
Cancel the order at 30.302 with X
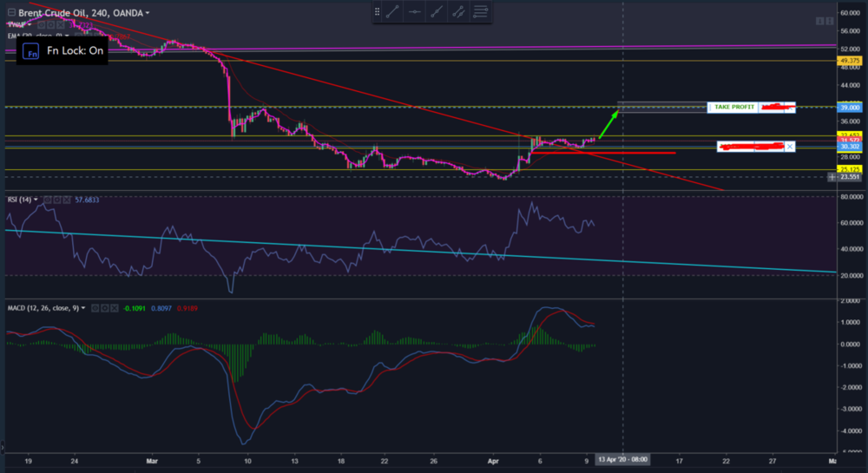789,147
